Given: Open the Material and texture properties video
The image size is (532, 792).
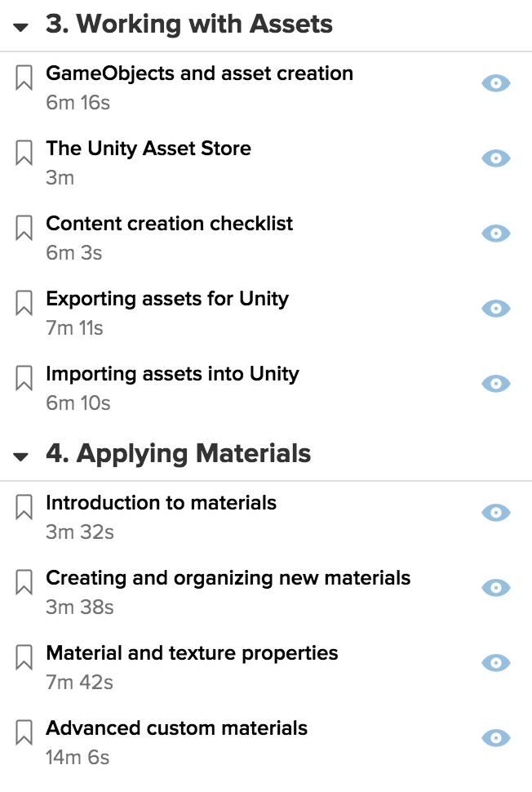Looking at the screenshot, I should [192, 653].
